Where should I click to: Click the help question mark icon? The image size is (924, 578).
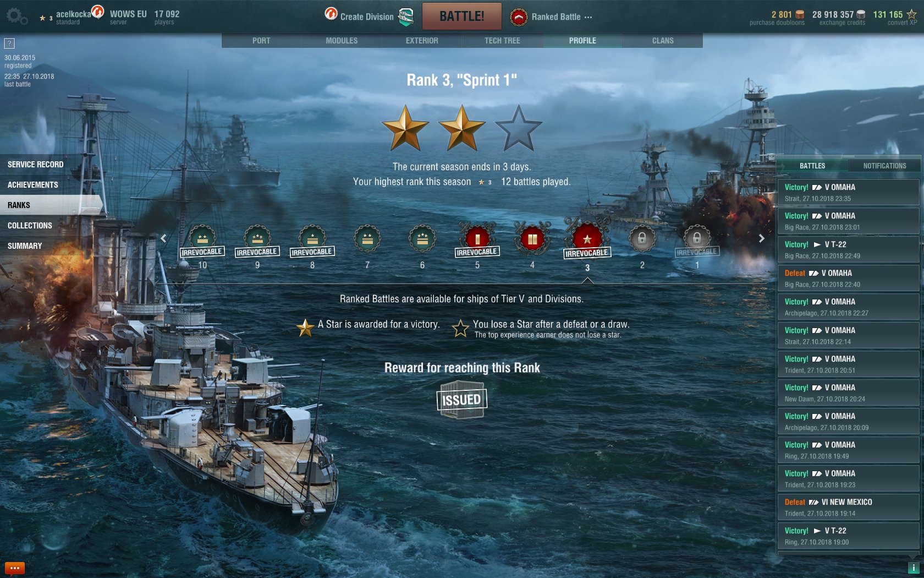tap(9, 43)
